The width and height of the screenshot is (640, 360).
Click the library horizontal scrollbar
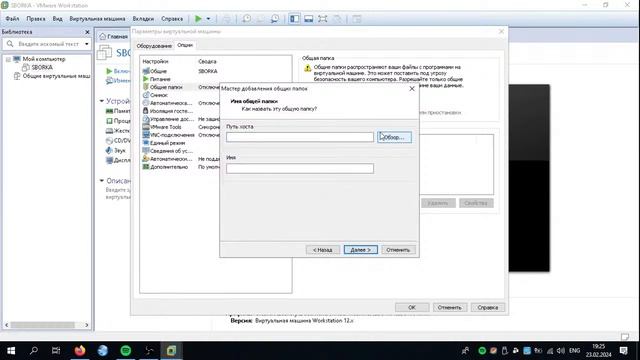tap(42, 325)
